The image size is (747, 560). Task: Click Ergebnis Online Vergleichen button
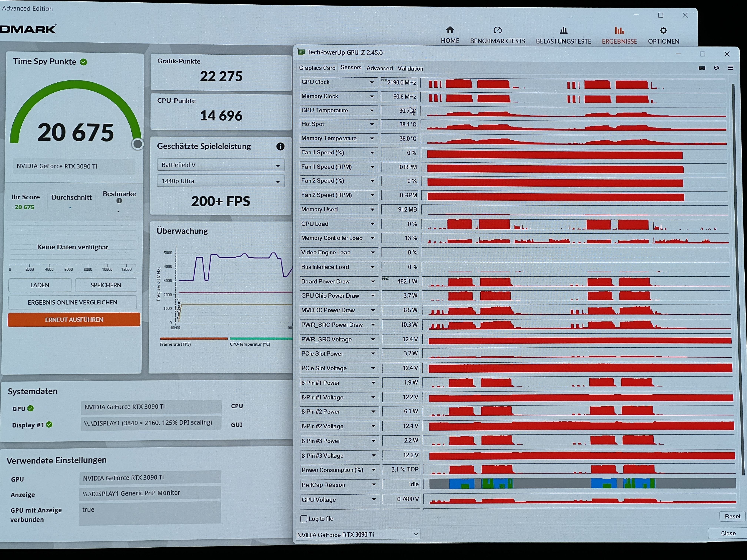[x=73, y=302]
